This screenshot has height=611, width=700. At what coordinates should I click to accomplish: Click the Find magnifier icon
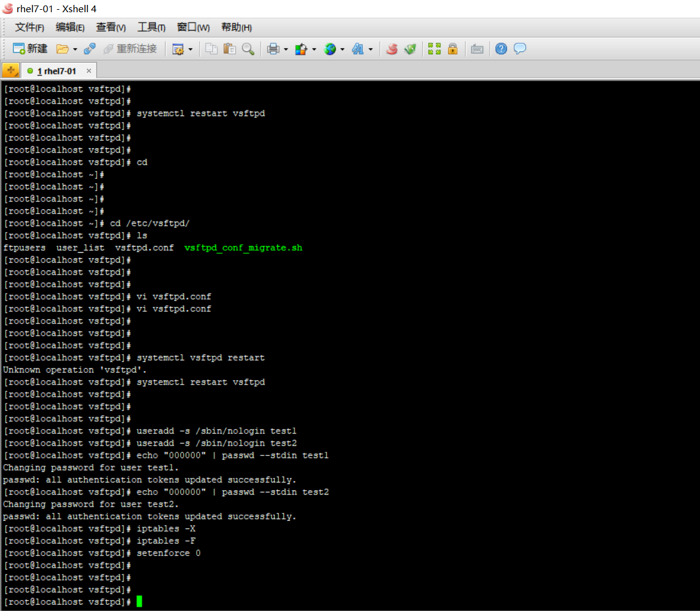[248, 49]
